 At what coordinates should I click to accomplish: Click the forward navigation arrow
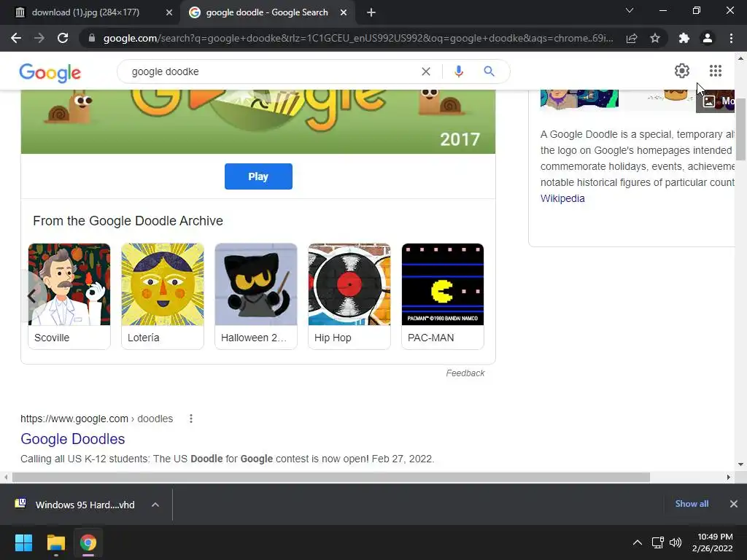39,38
